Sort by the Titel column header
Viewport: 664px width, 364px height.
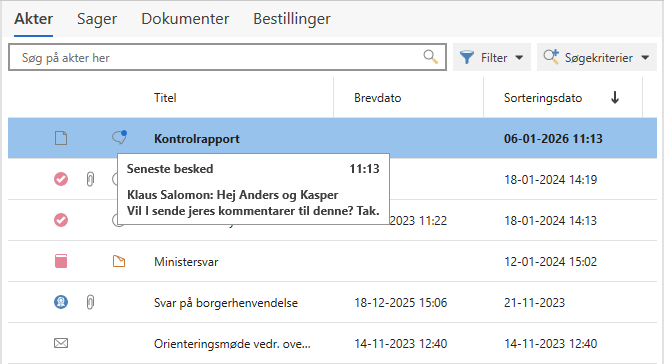tap(165, 98)
